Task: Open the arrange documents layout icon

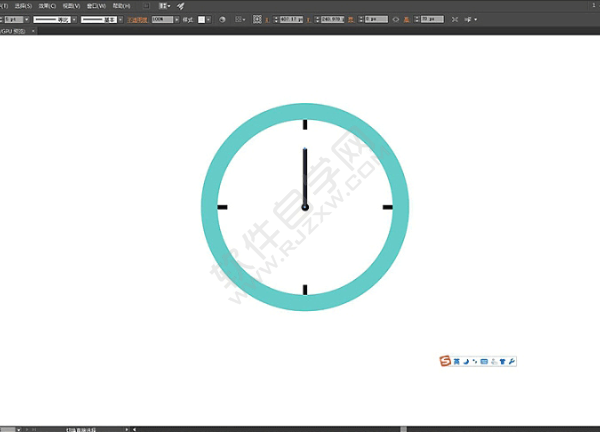Action: pyautogui.click(x=165, y=6)
